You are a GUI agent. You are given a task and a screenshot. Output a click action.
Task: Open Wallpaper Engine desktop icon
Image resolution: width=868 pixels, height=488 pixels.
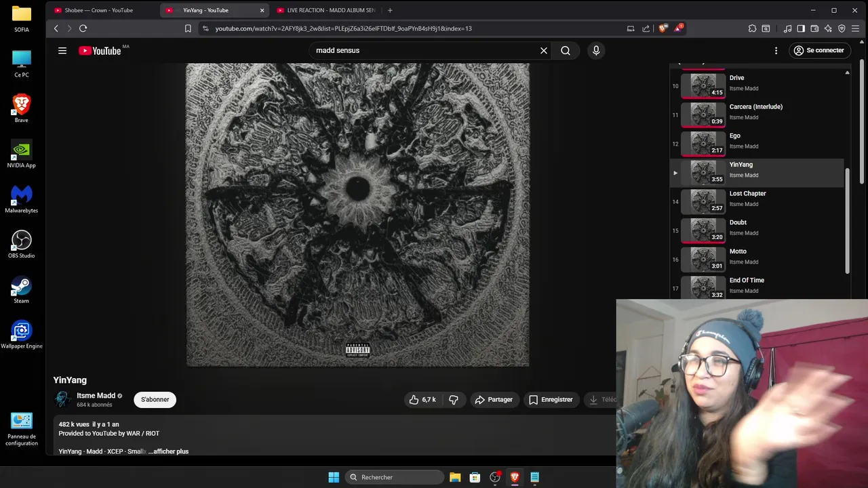click(22, 334)
